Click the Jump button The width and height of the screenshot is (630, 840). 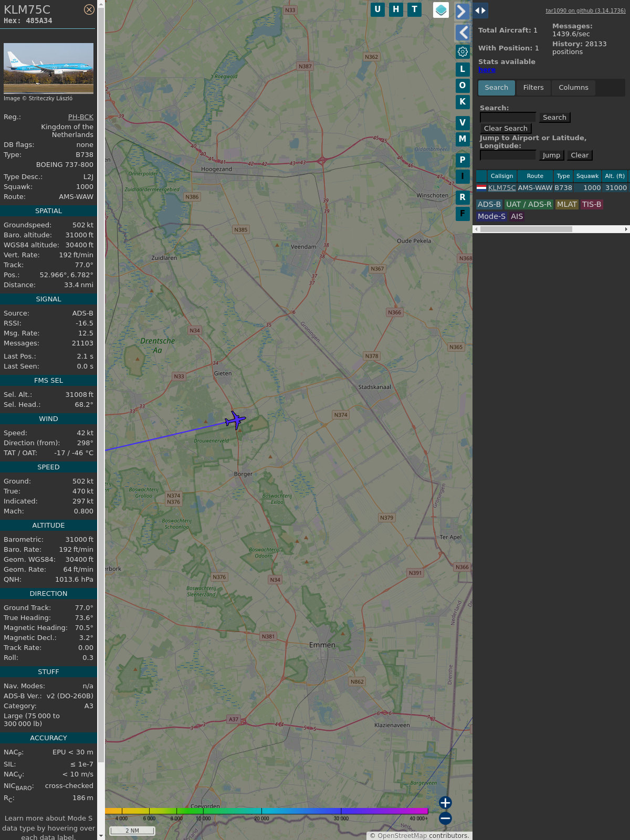click(551, 155)
